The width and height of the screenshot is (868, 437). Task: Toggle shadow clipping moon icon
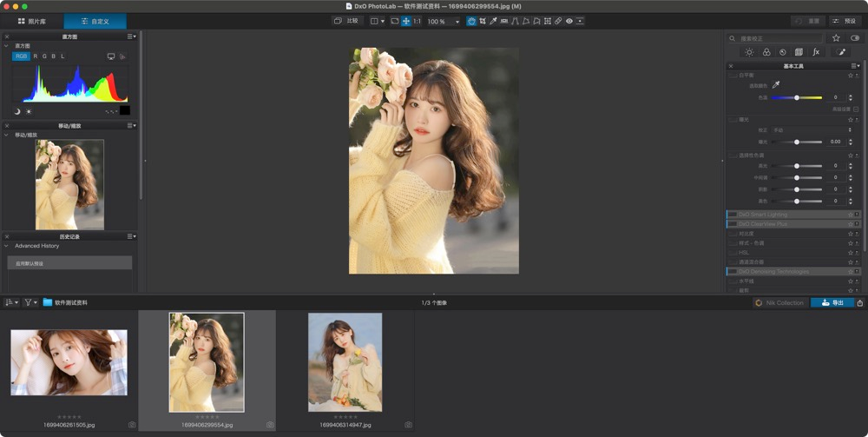pos(17,111)
